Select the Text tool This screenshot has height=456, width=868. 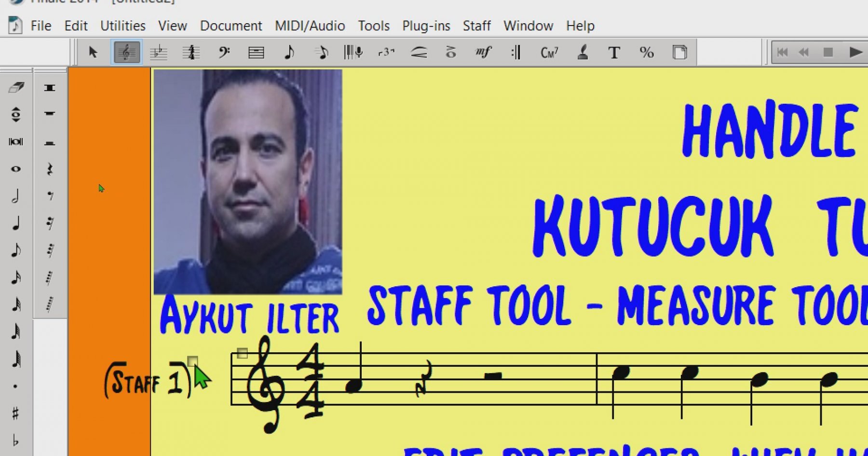pos(614,52)
